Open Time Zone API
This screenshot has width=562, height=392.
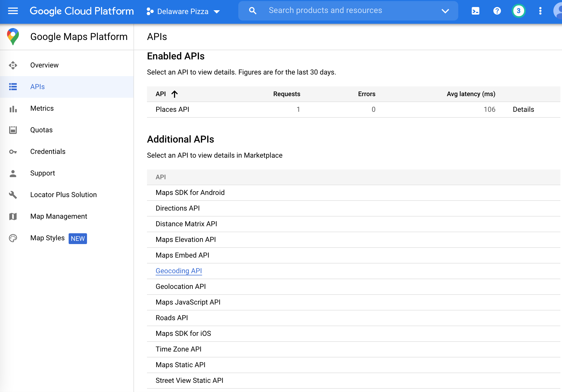point(179,349)
